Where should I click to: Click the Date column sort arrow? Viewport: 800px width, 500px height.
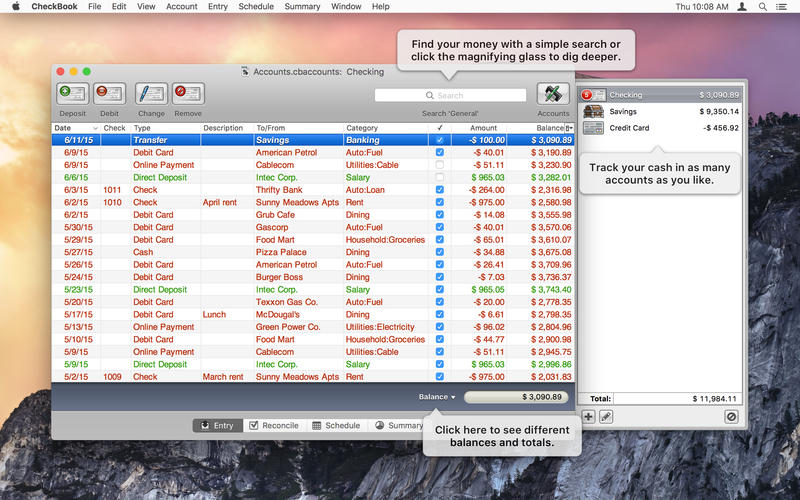95,128
